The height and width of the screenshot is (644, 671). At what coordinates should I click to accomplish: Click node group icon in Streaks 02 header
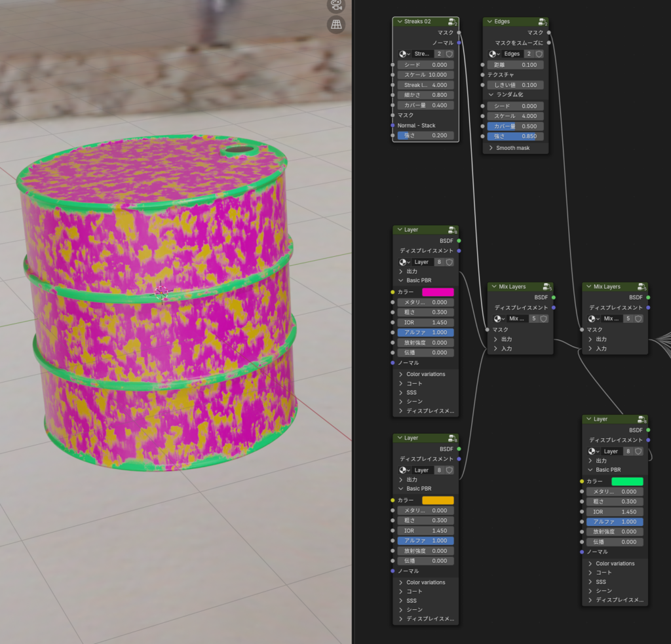452,22
